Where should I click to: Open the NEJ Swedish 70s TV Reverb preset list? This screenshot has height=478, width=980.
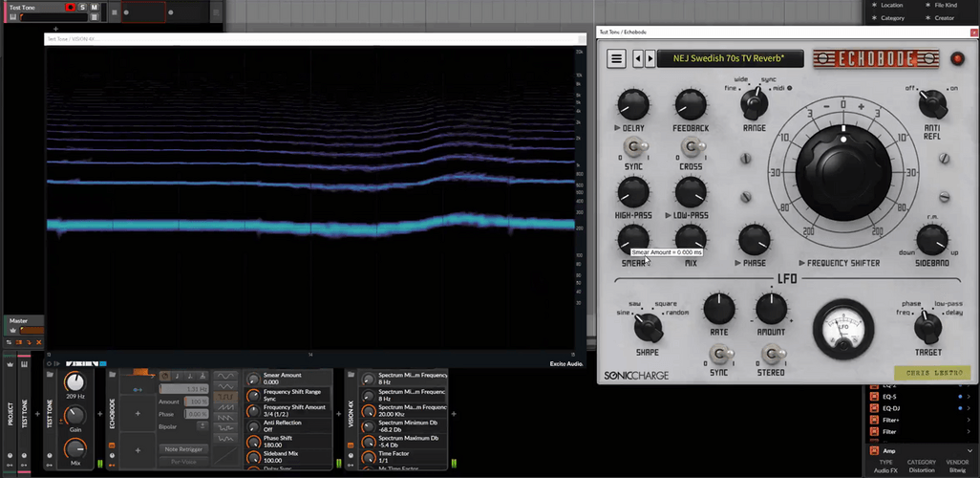click(730, 59)
